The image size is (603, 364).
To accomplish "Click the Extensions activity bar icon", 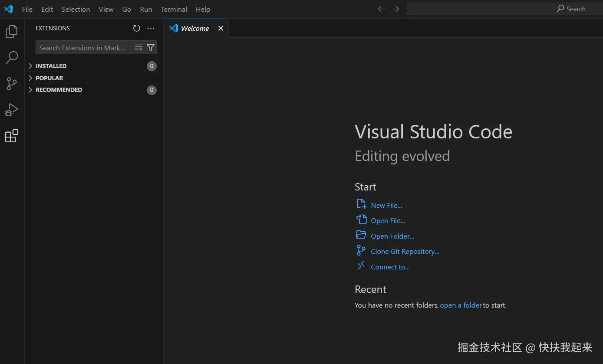I will click(12, 136).
